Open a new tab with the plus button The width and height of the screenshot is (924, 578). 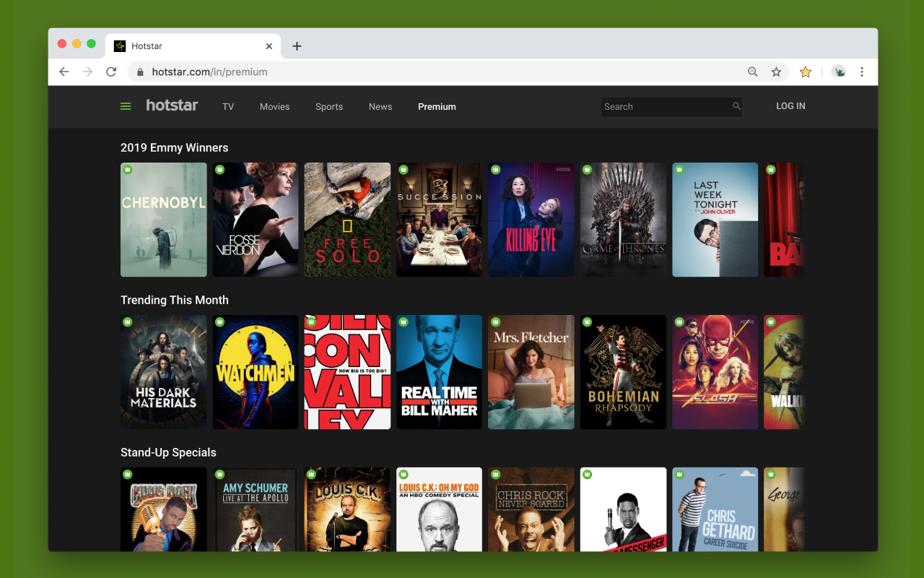pos(297,46)
